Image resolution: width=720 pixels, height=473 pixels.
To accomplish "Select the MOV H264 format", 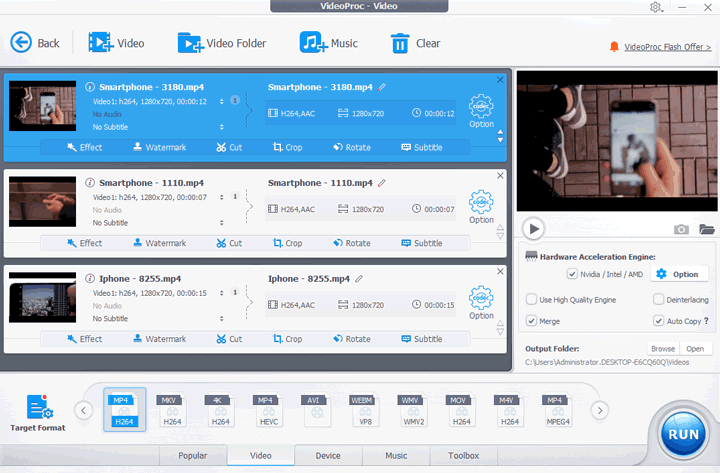I will tap(461, 410).
